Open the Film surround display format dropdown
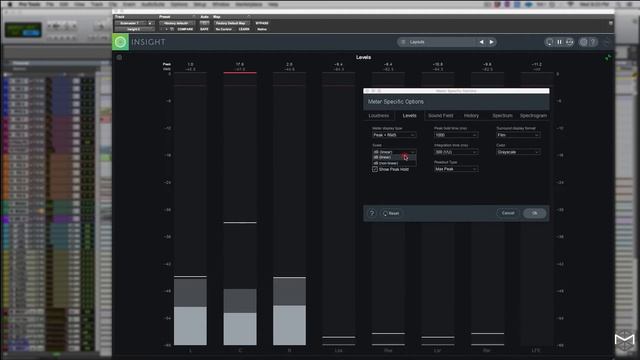 coord(518,135)
